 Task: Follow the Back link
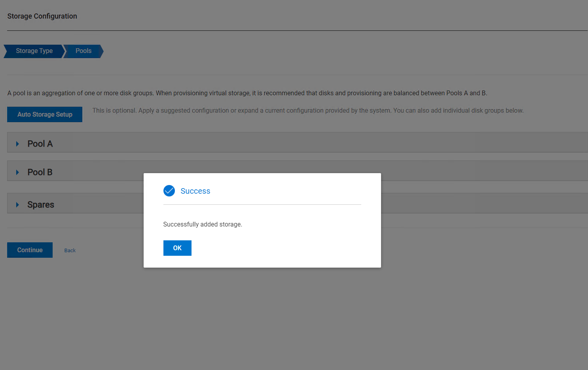[70, 251]
